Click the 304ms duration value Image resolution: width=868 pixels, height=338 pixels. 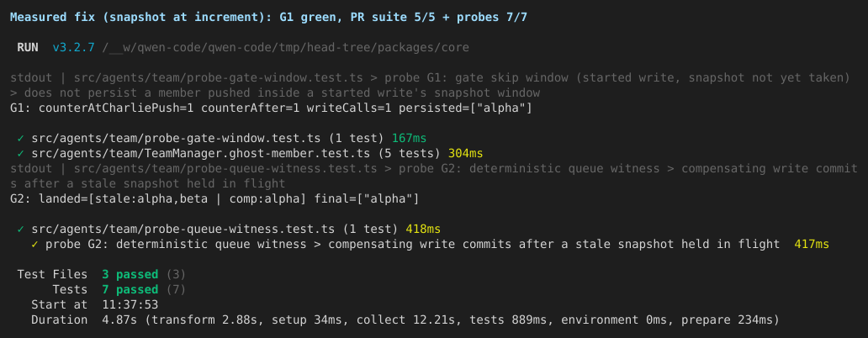pyautogui.click(x=466, y=153)
